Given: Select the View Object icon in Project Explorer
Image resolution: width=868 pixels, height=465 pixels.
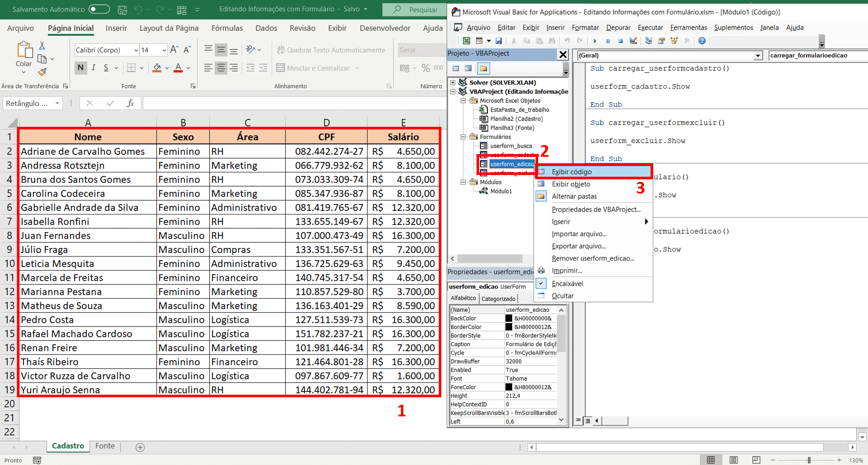Looking at the screenshot, I should tap(468, 68).
